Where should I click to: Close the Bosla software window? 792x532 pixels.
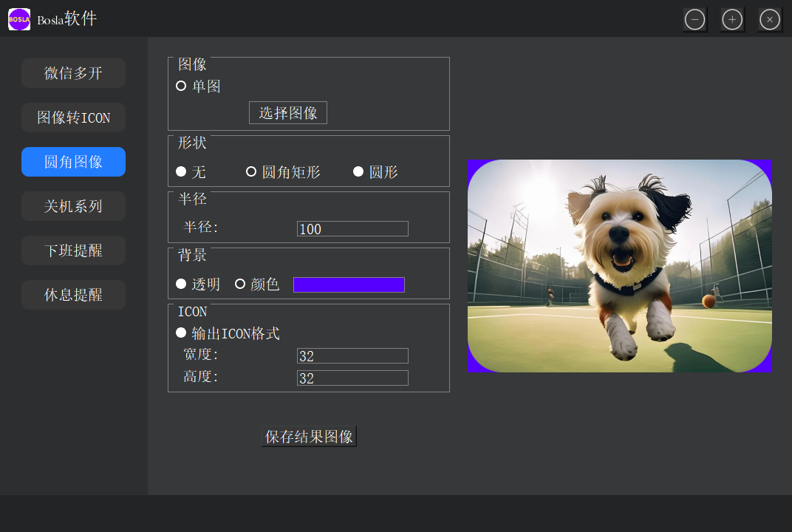770,20
